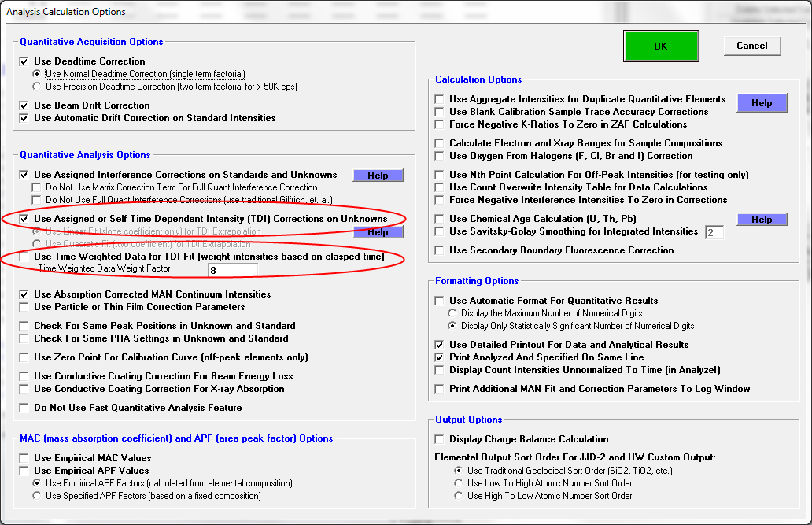Click the Time Weighted Data Weight Factor field
The image size is (812, 525).
[x=232, y=270]
